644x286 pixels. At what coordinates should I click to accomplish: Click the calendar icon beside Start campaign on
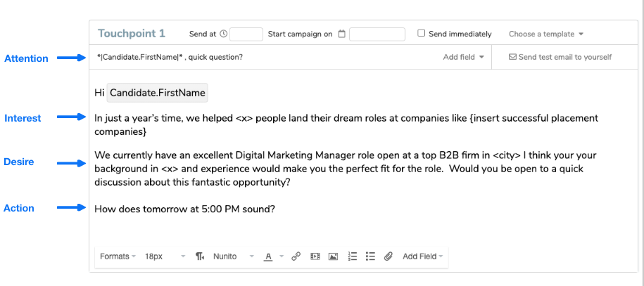coord(341,34)
